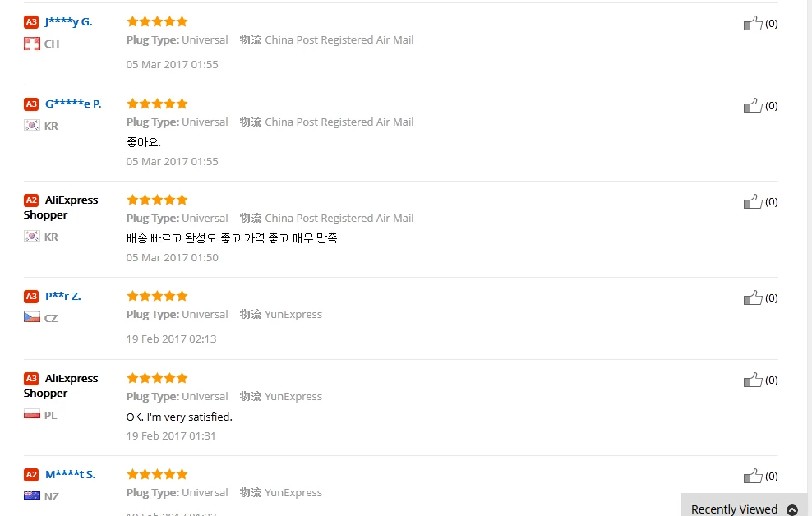Click the A3 badge next to J****y G.

[x=31, y=22]
